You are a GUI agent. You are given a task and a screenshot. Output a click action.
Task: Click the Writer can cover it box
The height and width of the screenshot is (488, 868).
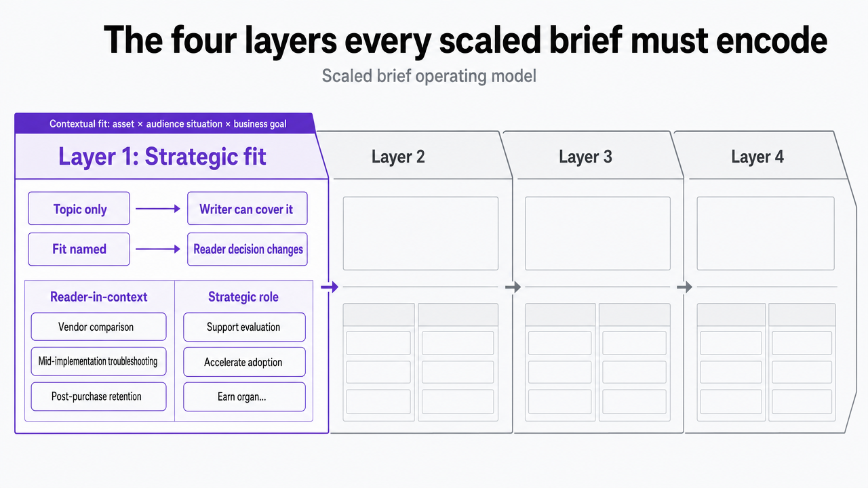pos(247,209)
